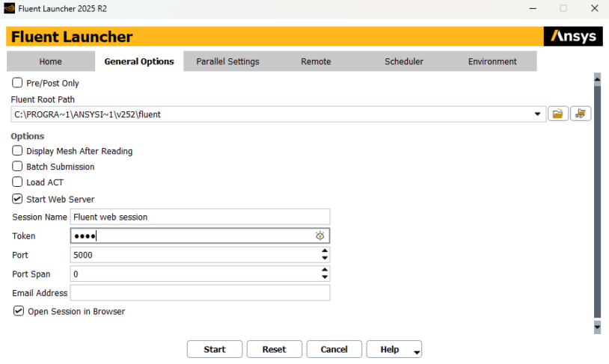The height and width of the screenshot is (364, 609).
Task: Switch to the Environment tab
Action: coord(492,61)
